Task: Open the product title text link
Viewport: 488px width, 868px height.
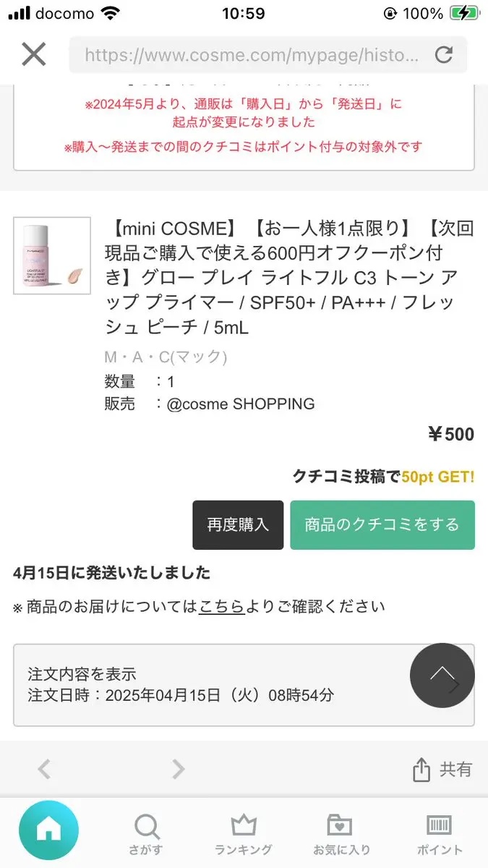Action: pos(289,278)
